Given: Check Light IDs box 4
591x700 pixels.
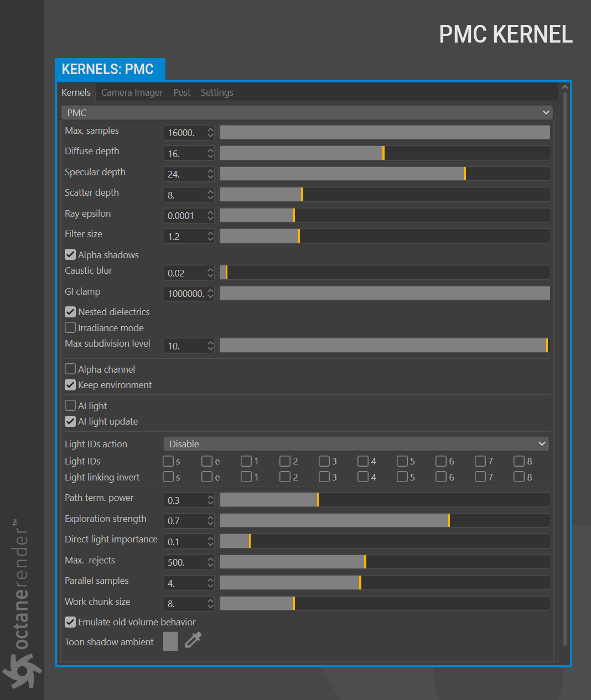Looking at the screenshot, I should pos(363,461).
